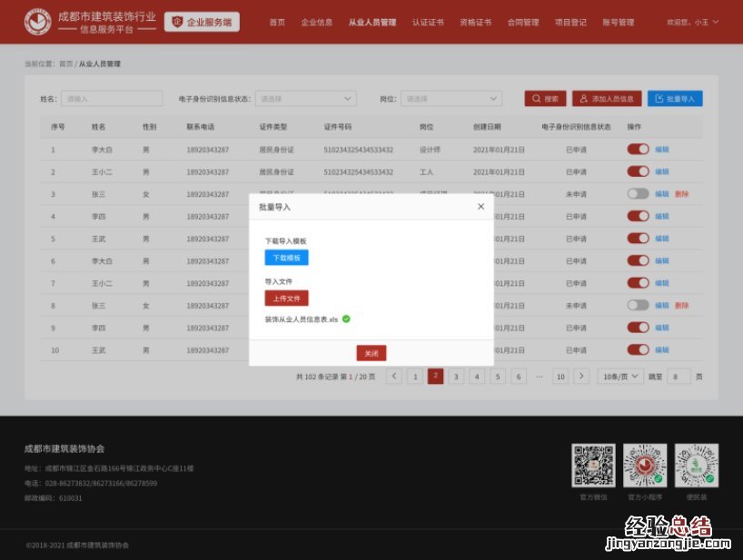Image resolution: width=743 pixels, height=560 pixels.
Task: Toggle the switch for row 2 王小二
Action: (x=638, y=172)
